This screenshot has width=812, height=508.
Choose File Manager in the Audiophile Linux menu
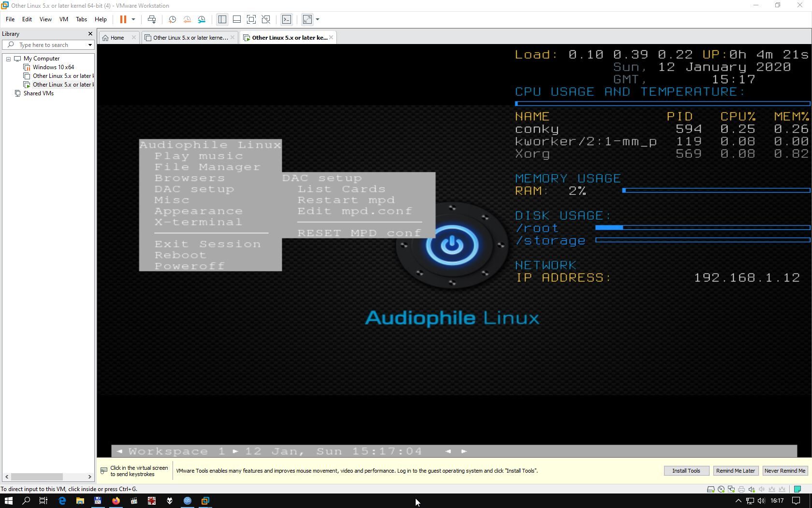[207, 167]
